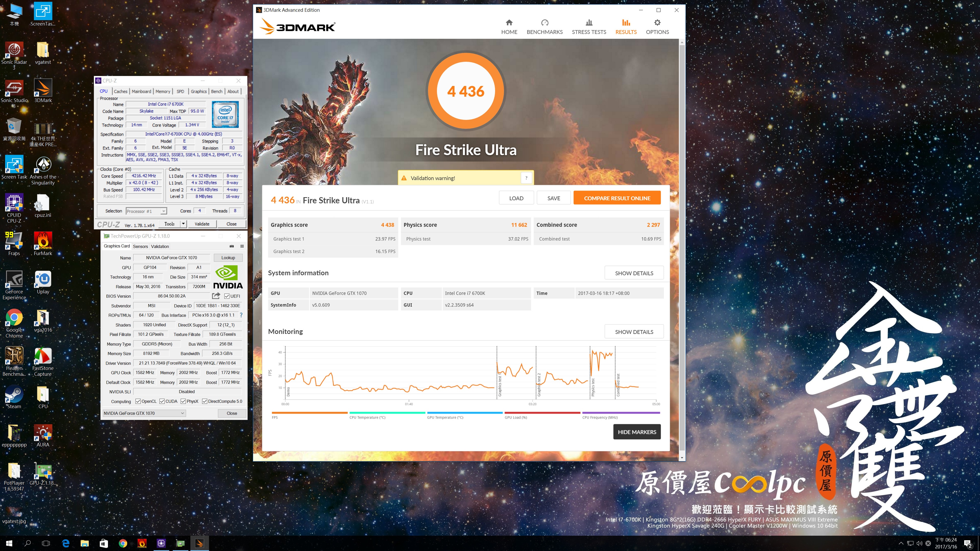Open the Sonic Radar 3 desktop icon
The image size is (980, 551).
pos(14,56)
